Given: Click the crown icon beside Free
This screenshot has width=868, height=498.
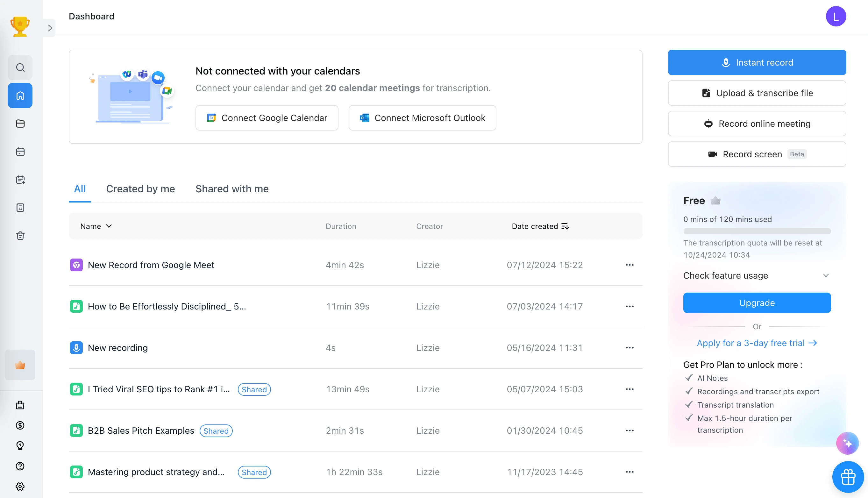Looking at the screenshot, I should pyautogui.click(x=715, y=200).
